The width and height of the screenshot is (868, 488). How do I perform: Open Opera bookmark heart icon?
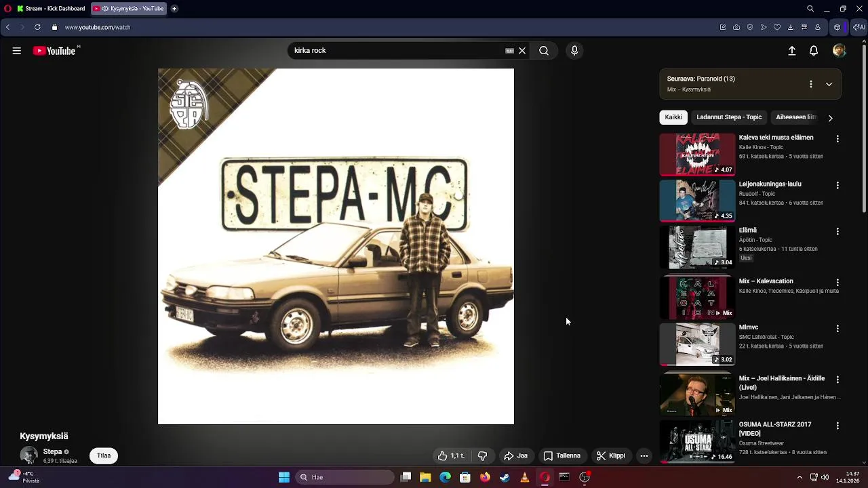(777, 27)
